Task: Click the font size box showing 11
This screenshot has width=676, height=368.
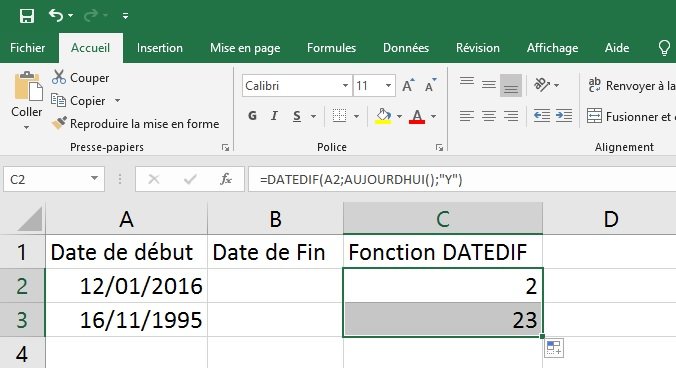Action: [x=368, y=86]
